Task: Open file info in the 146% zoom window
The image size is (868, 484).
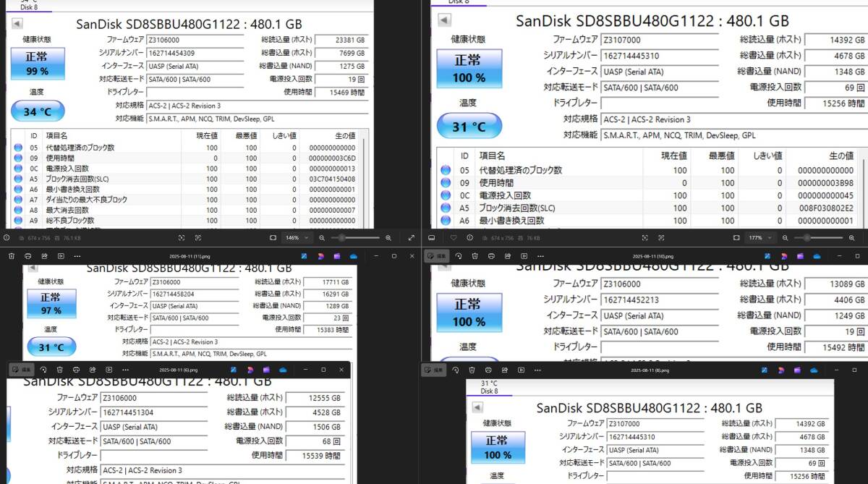Action: click(x=7, y=237)
